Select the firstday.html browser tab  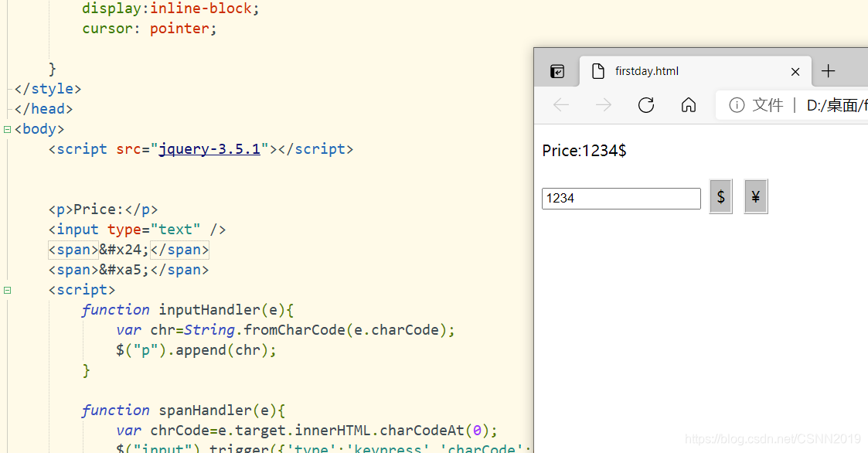696,71
